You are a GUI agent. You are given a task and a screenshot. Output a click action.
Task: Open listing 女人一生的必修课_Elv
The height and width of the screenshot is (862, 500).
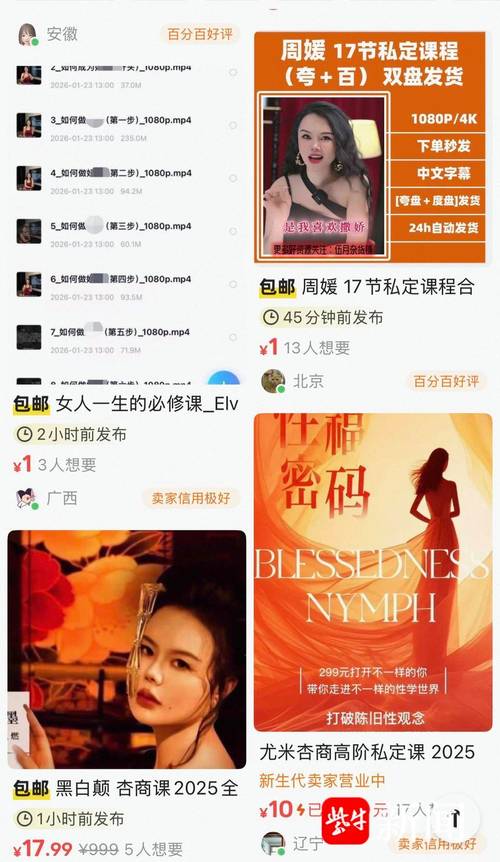(x=126, y=404)
